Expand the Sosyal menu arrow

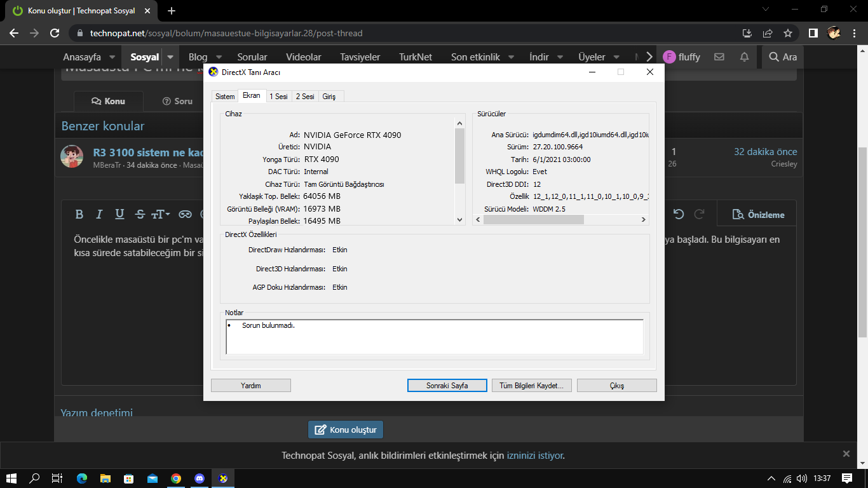tap(170, 57)
